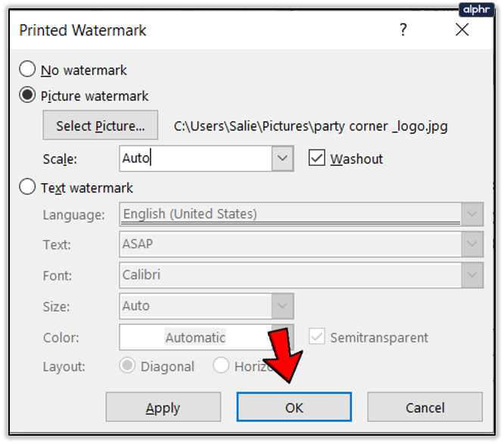The height and width of the screenshot is (444, 504).
Task: Click inside the Scale input field
Action: 195,159
